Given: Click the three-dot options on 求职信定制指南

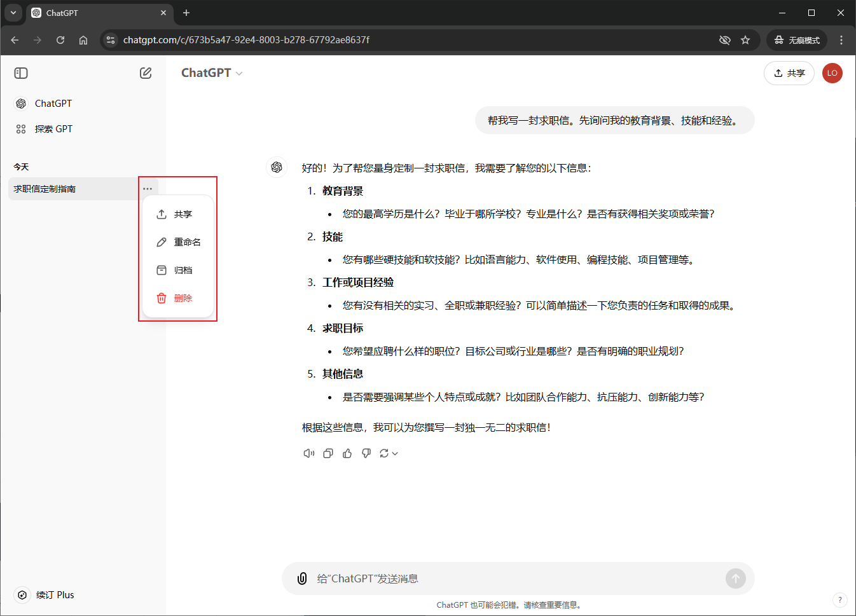Looking at the screenshot, I should coord(148,189).
